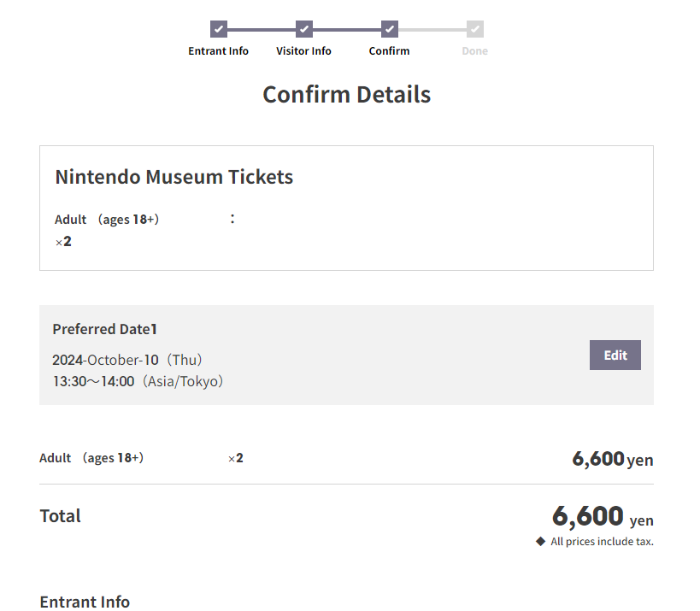
Task: Click the greyed-out Done step checkmark icon
Action: (x=475, y=29)
